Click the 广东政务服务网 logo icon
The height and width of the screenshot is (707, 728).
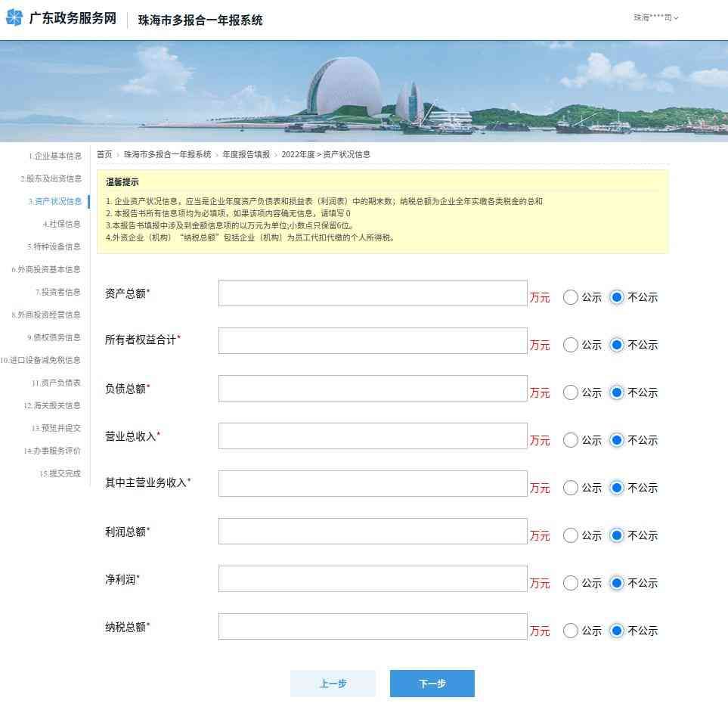14,18
